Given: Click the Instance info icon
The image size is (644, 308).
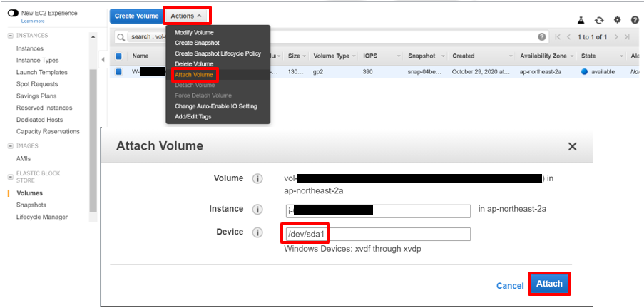Looking at the screenshot, I should click(x=257, y=210).
